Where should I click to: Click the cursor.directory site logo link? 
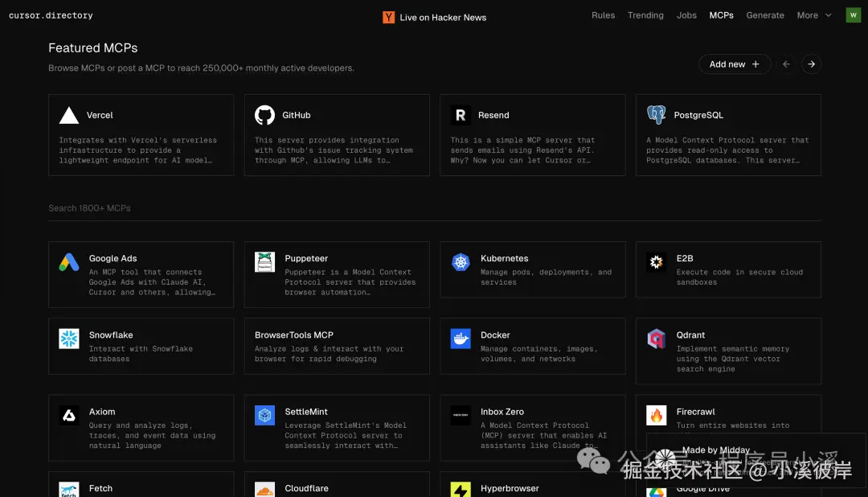[x=51, y=15]
